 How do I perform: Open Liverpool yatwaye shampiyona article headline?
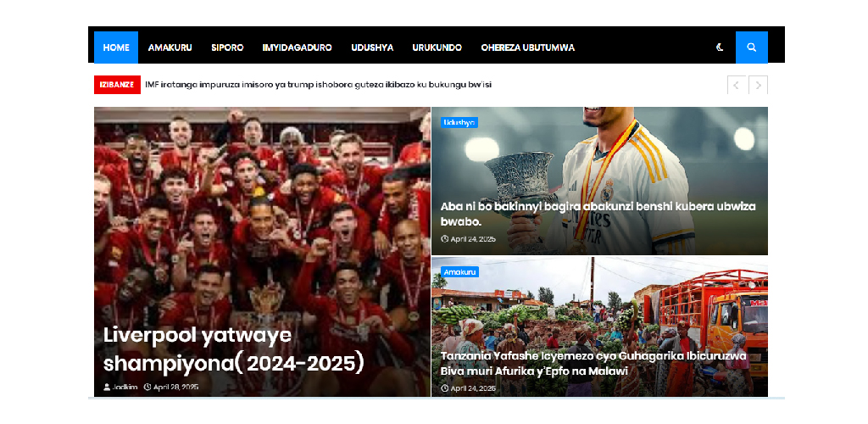tap(234, 350)
